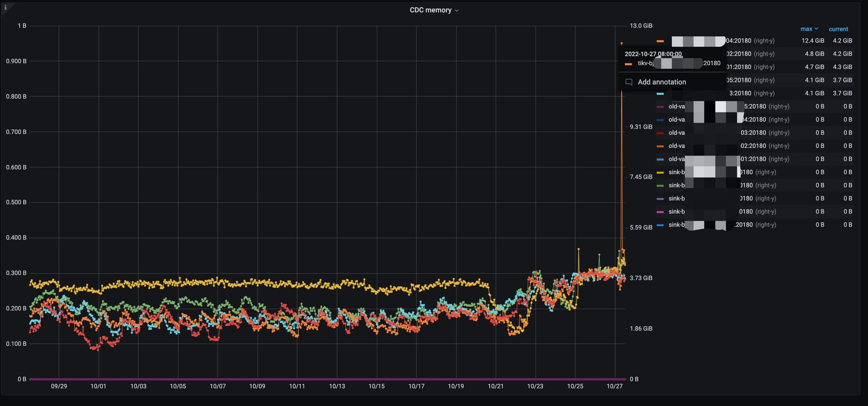Click the CDC memory panel title text

[x=430, y=10]
